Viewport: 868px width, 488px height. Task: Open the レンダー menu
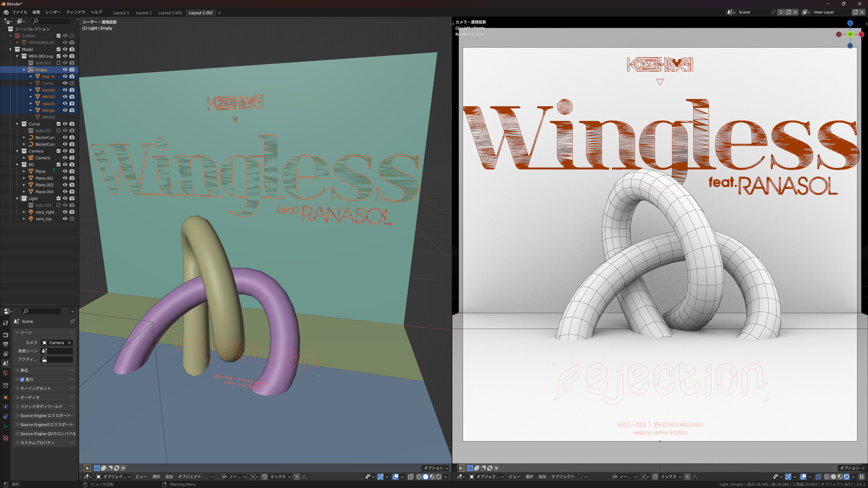[x=53, y=12]
